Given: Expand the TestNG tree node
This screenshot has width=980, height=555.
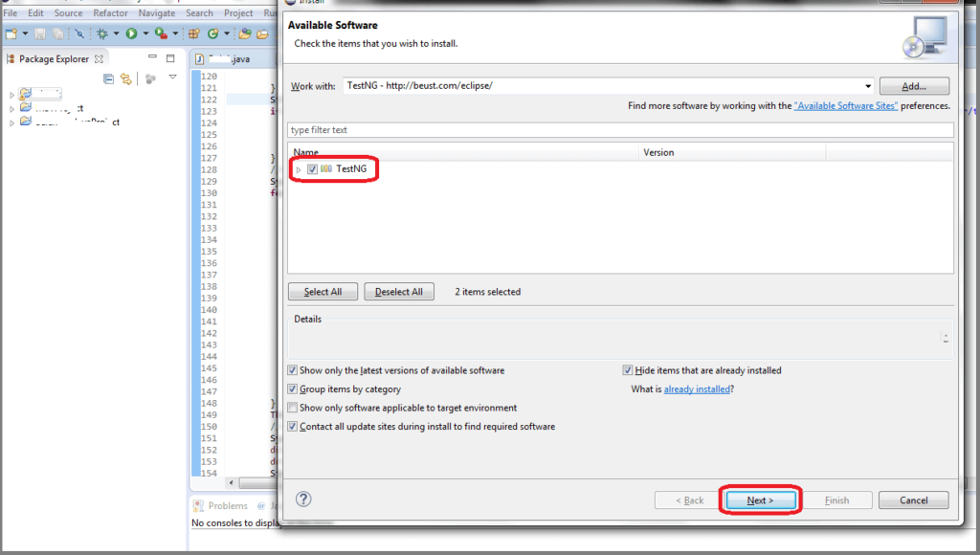Looking at the screenshot, I should point(297,168).
